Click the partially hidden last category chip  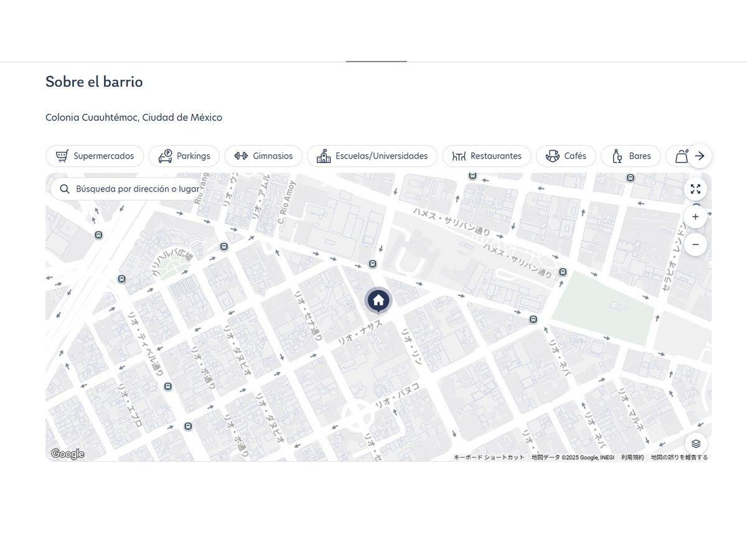[678, 156]
